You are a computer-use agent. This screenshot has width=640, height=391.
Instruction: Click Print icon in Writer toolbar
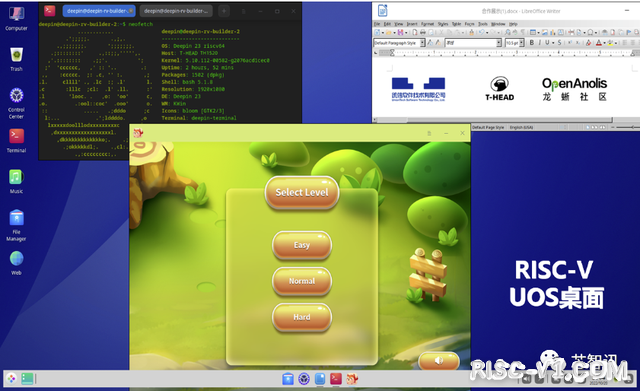pyautogui.click(x=423, y=33)
